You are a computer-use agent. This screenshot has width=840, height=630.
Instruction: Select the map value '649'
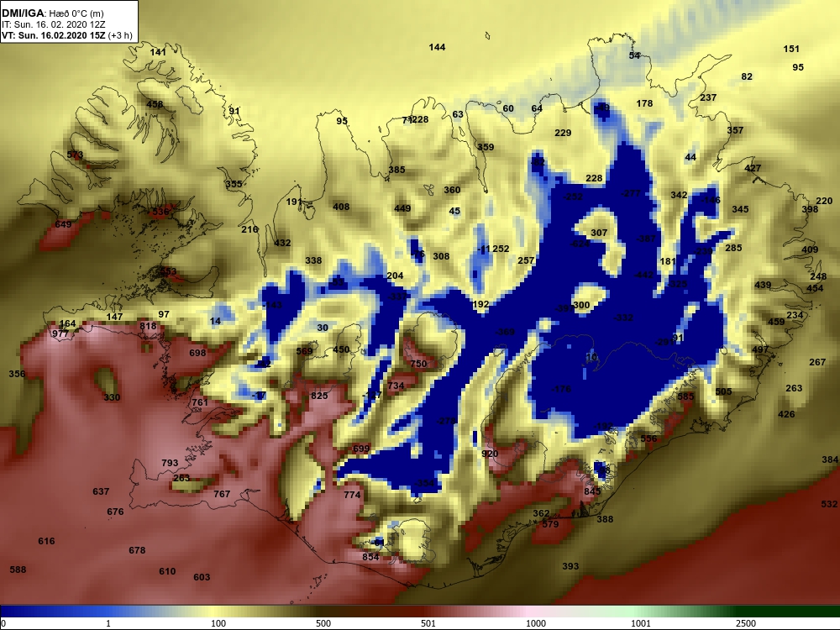(x=63, y=224)
